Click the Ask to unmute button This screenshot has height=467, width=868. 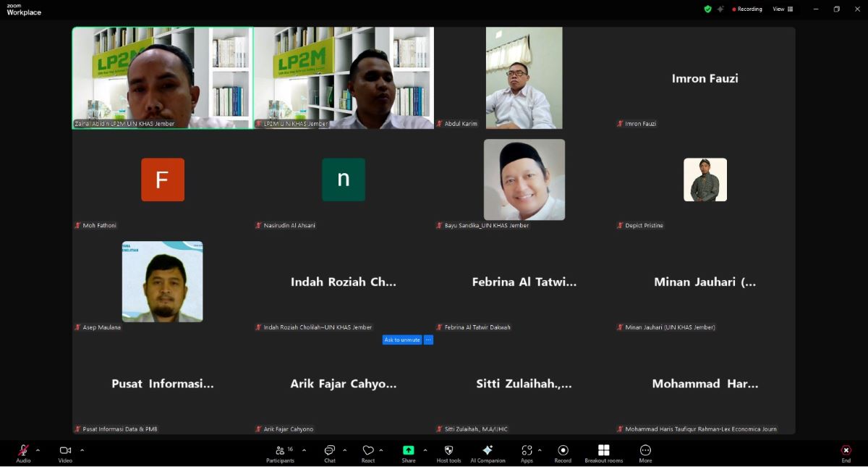click(401, 340)
